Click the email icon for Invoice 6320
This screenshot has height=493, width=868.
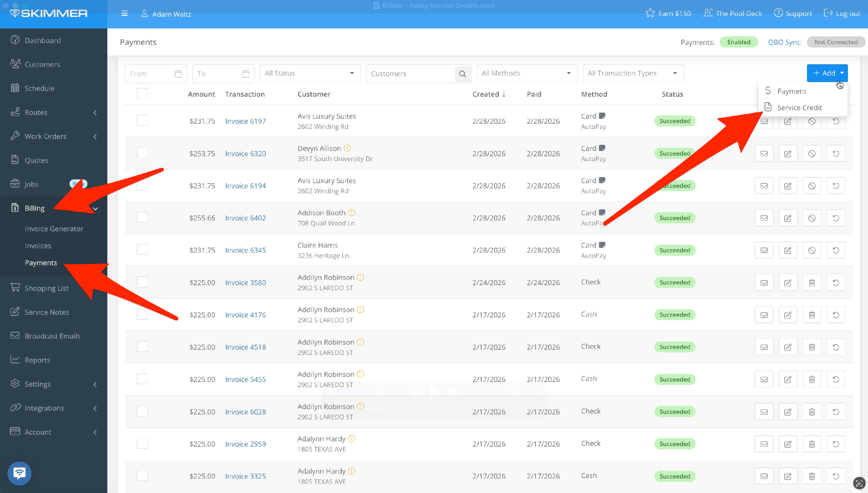click(764, 154)
